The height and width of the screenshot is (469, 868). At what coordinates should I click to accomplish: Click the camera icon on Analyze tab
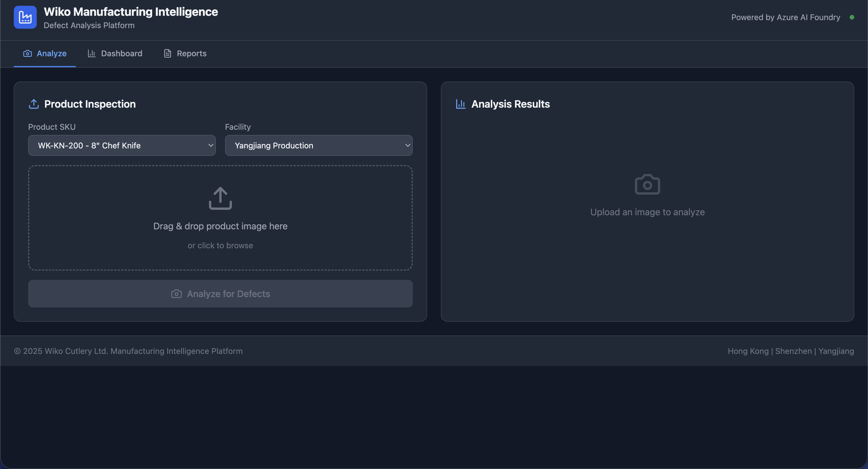pyautogui.click(x=27, y=54)
